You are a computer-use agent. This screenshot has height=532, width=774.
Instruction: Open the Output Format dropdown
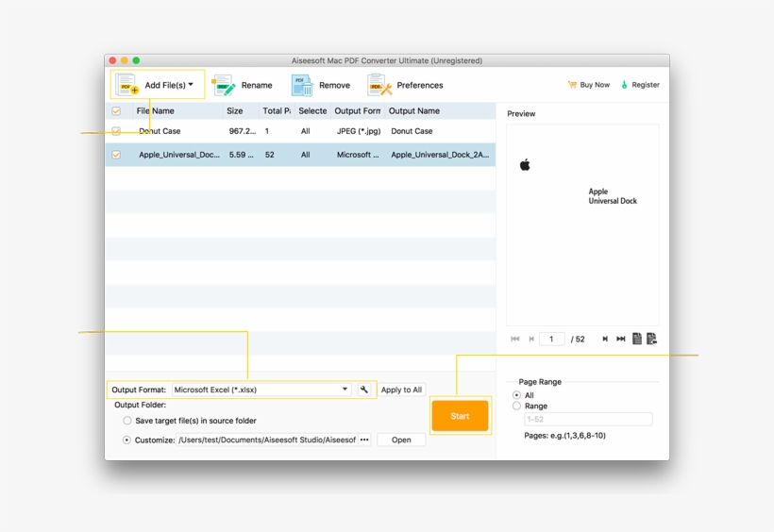pos(261,390)
